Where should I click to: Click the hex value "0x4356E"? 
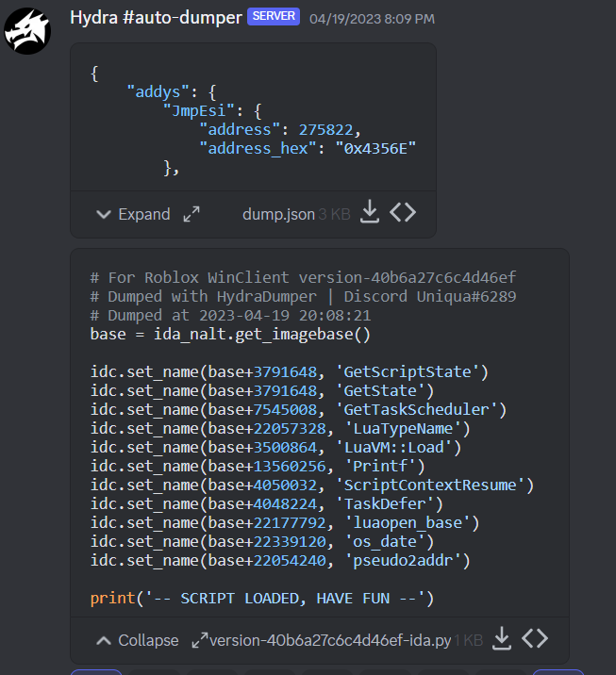click(375, 149)
